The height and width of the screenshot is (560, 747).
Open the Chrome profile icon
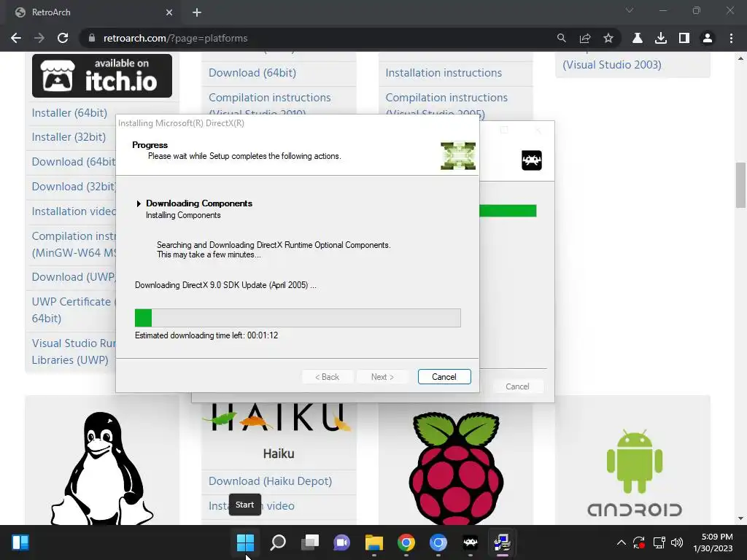point(708,38)
